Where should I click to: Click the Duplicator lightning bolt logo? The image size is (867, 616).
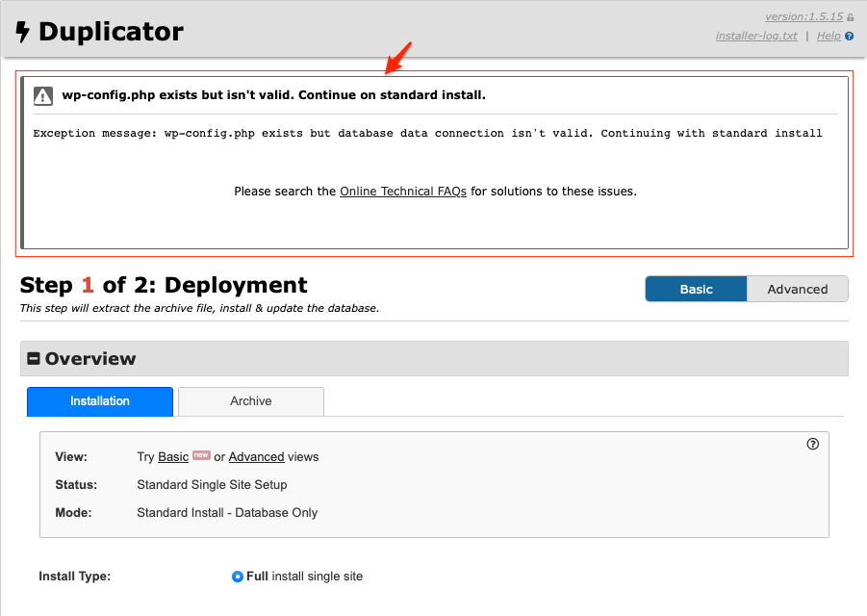(22, 33)
